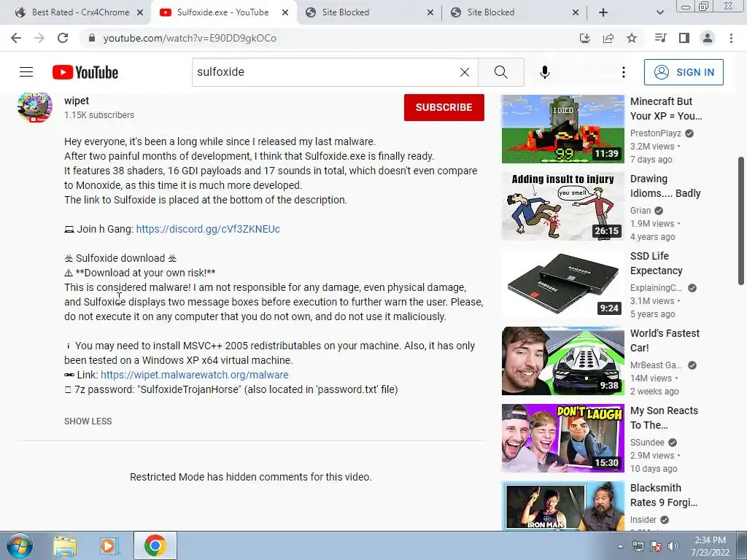Click the SSundee channel name
This screenshot has width=747, height=560.
pos(647,443)
